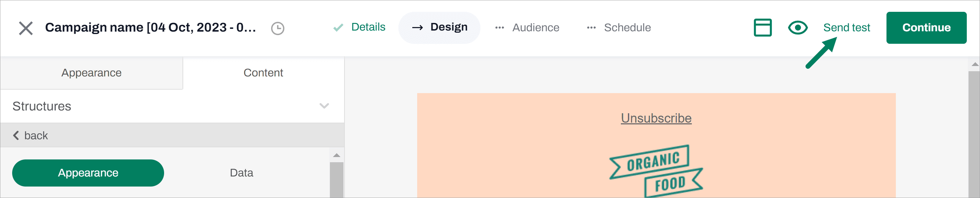Click the template layout window icon
The height and width of the screenshot is (198, 980).
point(762,28)
